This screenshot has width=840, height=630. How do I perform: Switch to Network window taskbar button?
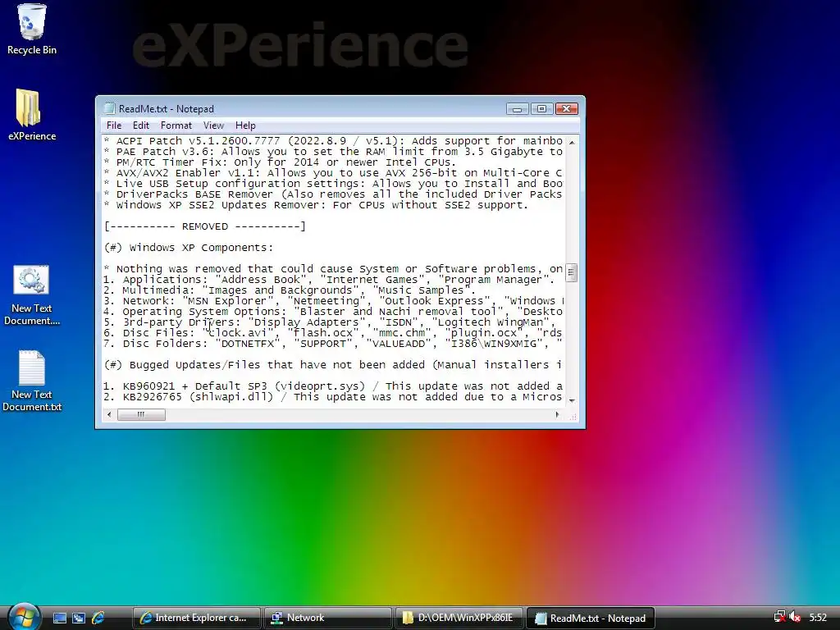click(328, 618)
